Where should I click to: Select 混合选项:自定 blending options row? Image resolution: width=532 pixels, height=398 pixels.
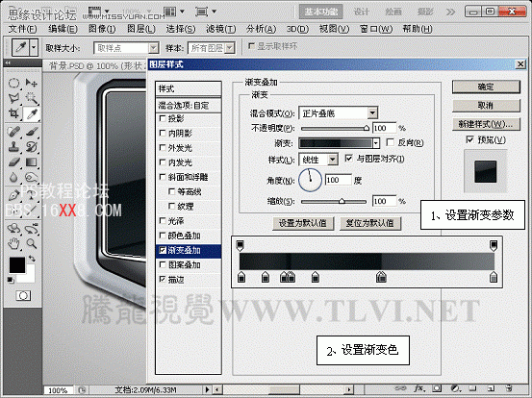(189, 106)
